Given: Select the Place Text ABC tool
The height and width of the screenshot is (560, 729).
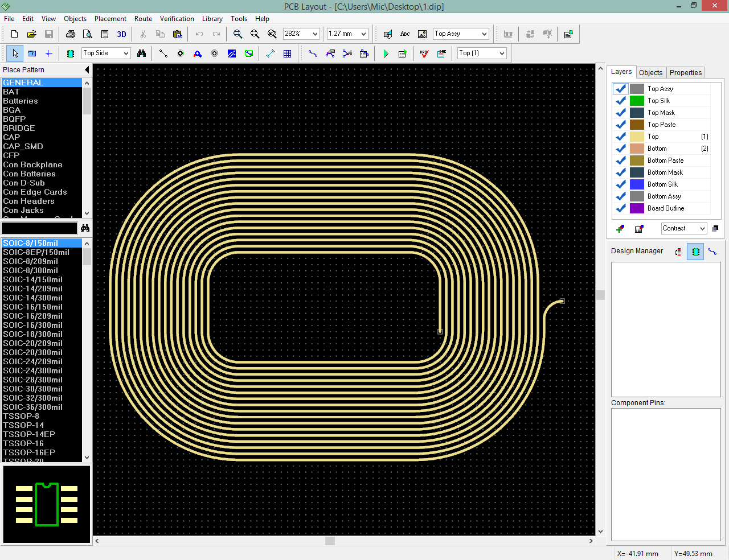Looking at the screenshot, I should tap(405, 34).
